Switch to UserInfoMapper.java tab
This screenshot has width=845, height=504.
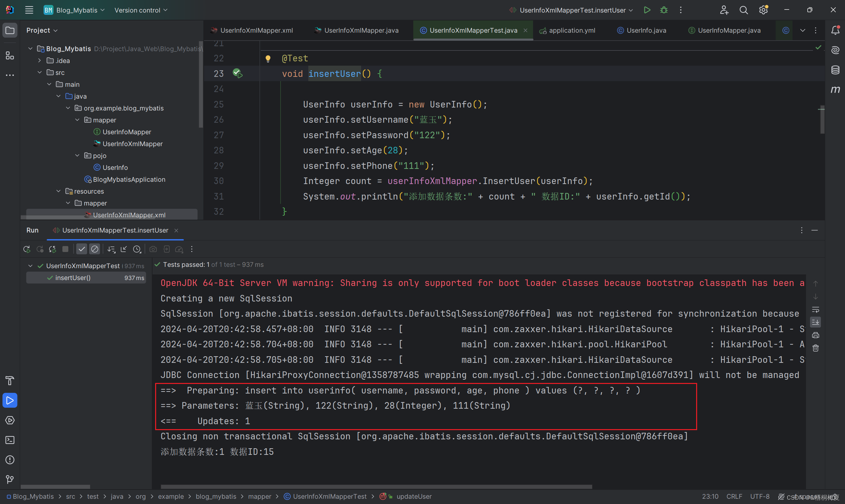tap(725, 31)
